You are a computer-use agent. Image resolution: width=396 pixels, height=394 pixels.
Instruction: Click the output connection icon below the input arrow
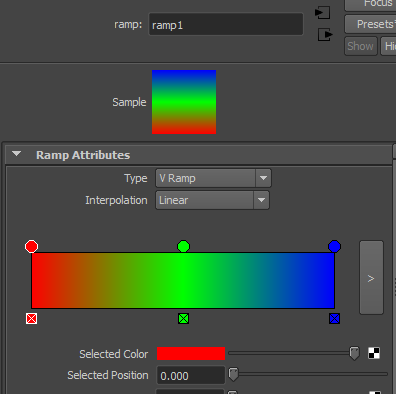[325, 34]
